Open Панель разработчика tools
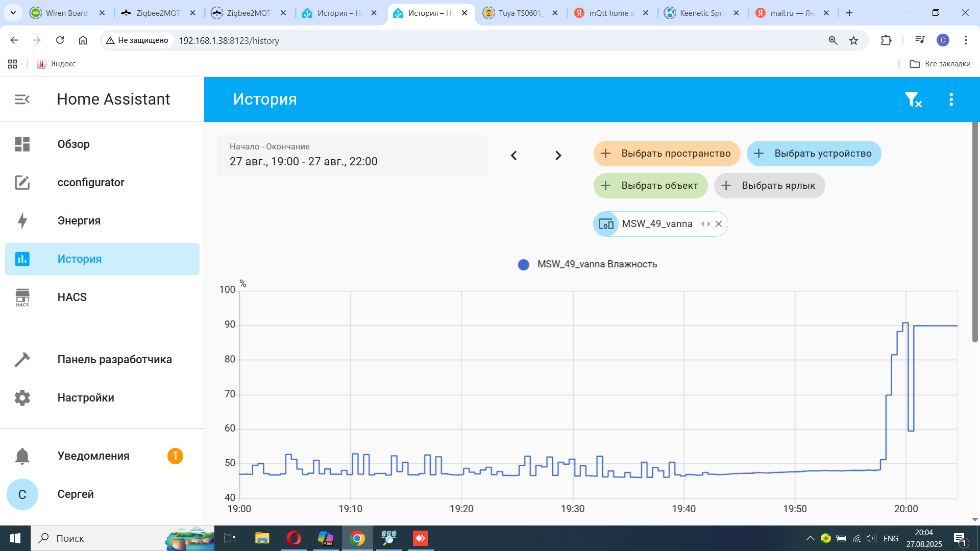This screenshot has height=551, width=980. coord(114,360)
